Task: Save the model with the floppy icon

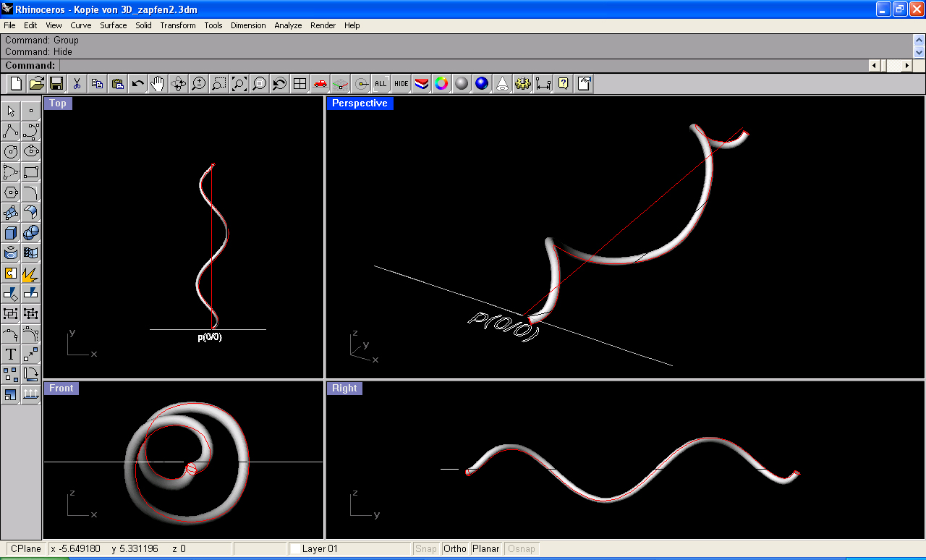Action: click(56, 84)
